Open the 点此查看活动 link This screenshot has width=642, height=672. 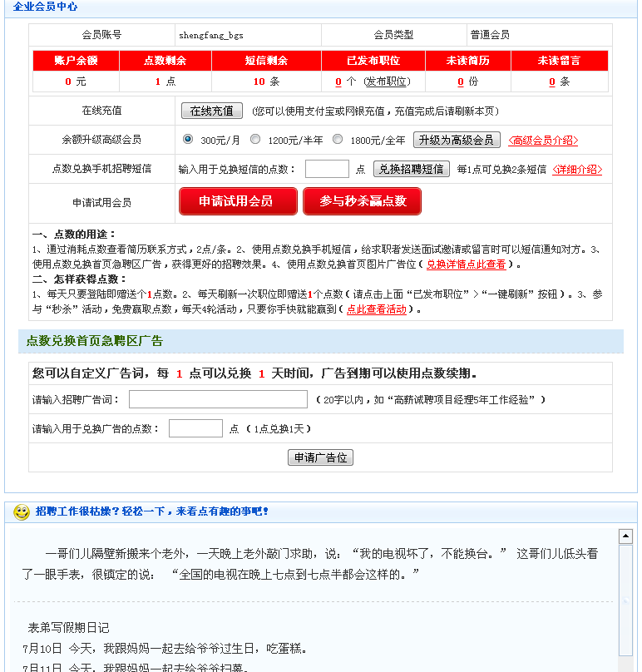tap(377, 309)
